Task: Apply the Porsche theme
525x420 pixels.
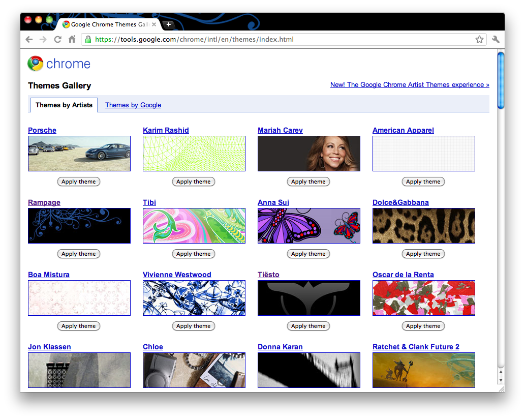Action: pyautogui.click(x=79, y=182)
